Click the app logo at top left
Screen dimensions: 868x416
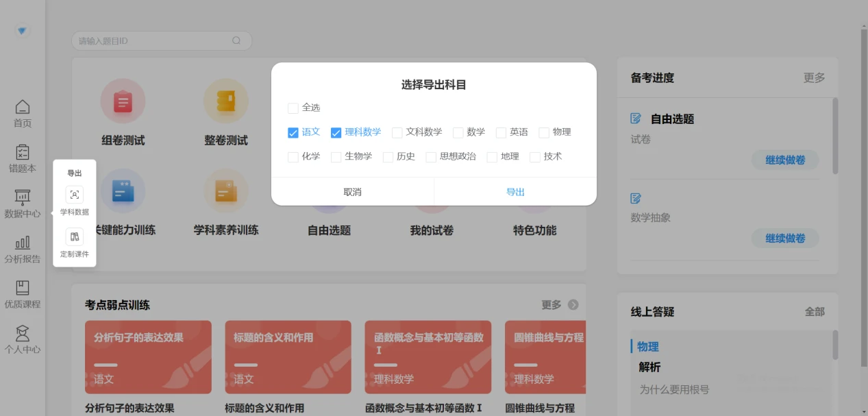pos(23,31)
